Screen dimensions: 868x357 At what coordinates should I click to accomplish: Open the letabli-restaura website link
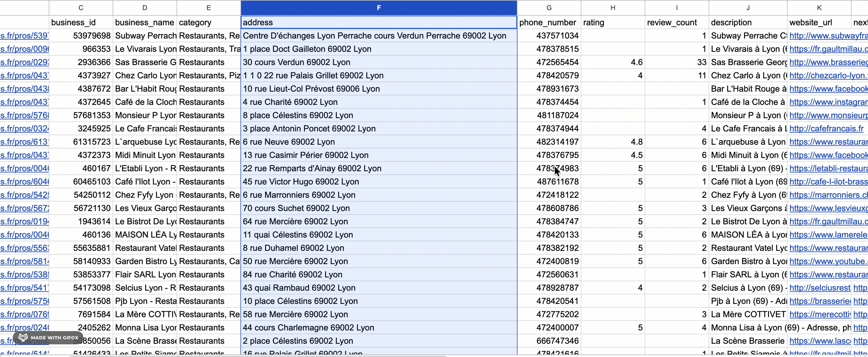pyautogui.click(x=828, y=168)
